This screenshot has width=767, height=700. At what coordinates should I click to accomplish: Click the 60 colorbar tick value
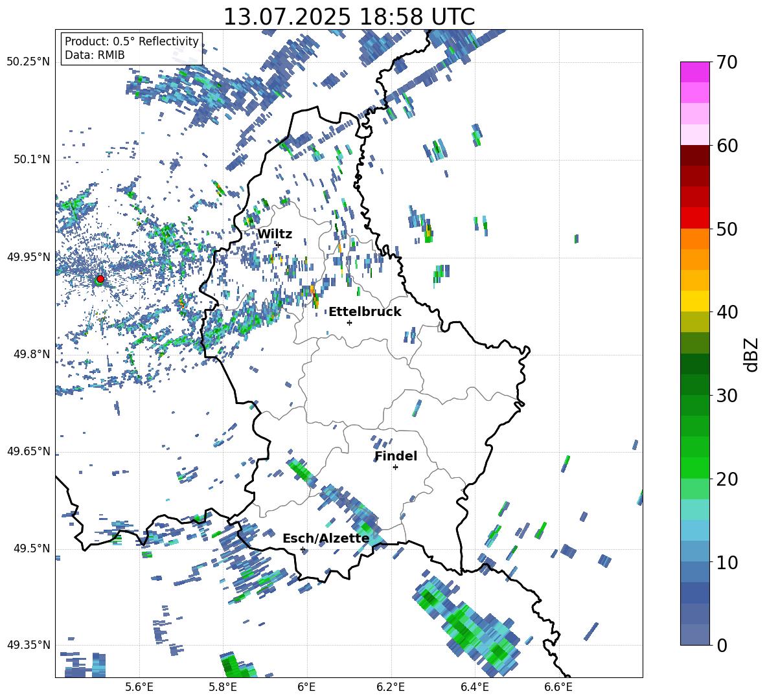pyautogui.click(x=727, y=146)
